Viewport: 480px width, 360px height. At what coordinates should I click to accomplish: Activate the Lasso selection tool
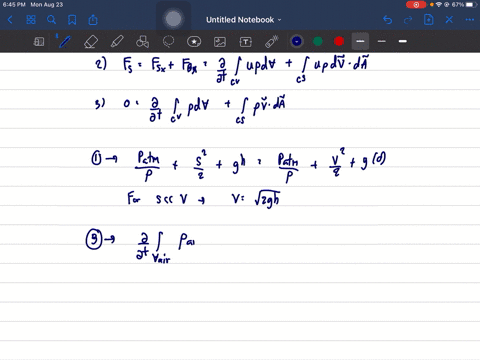[168, 42]
